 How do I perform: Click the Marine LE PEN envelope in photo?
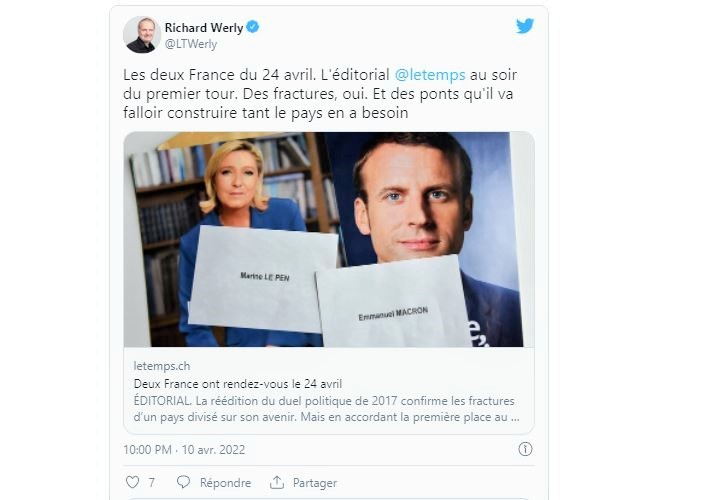263,279
